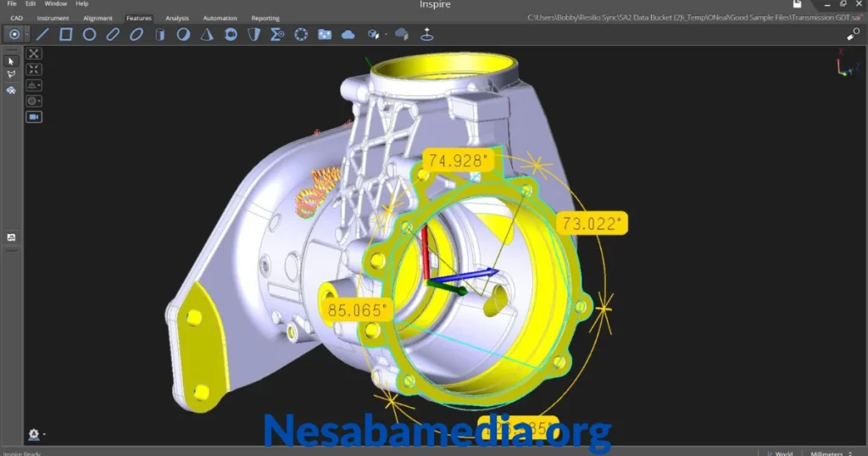Click the file path text in header
This screenshot has width=868, height=456.
point(693,18)
